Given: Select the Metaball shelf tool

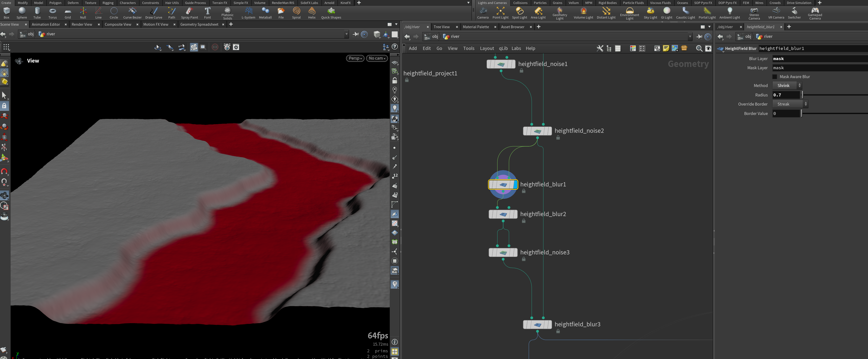Looking at the screenshot, I should 265,13.
